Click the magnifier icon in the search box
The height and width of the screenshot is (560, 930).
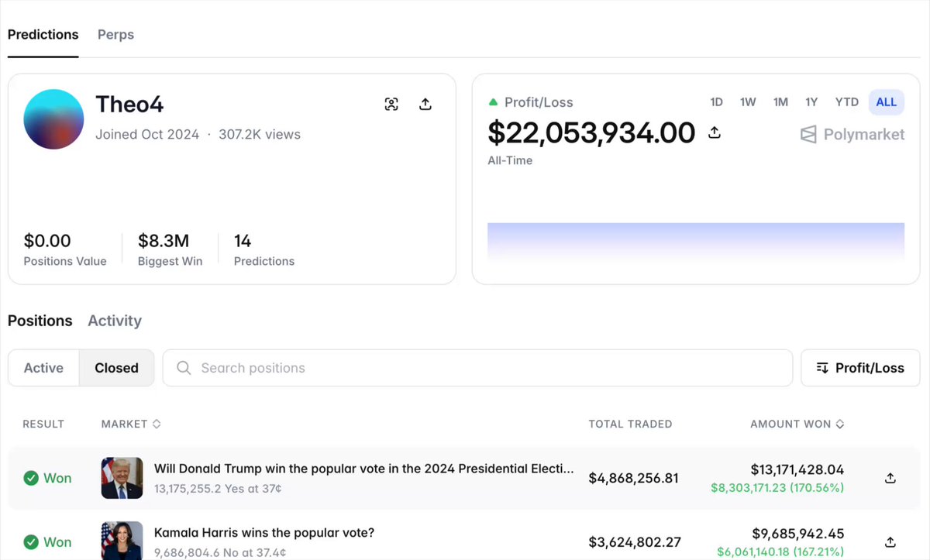coord(184,368)
